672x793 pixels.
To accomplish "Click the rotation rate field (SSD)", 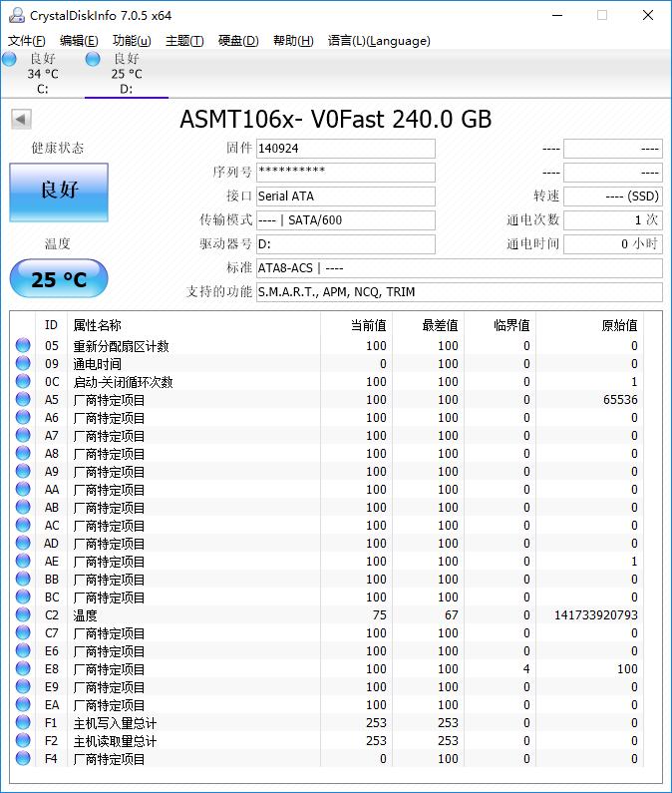I will (613, 197).
